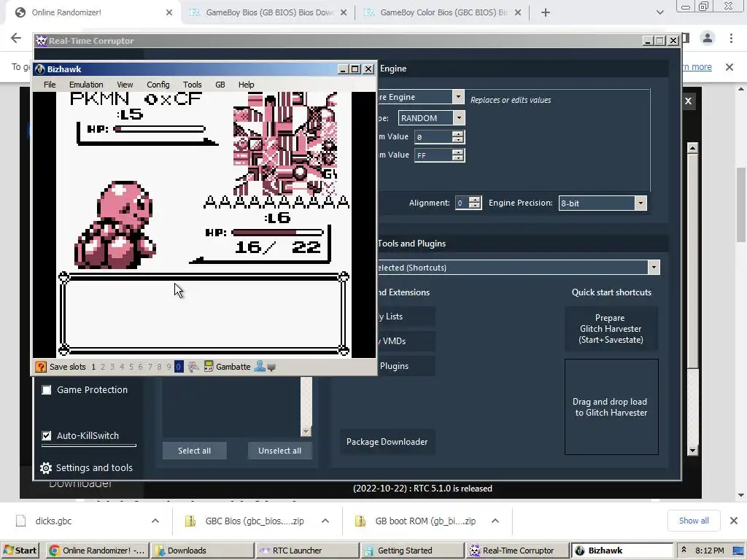
Task: Click the white X on the web page panel
Action: pyautogui.click(x=689, y=101)
